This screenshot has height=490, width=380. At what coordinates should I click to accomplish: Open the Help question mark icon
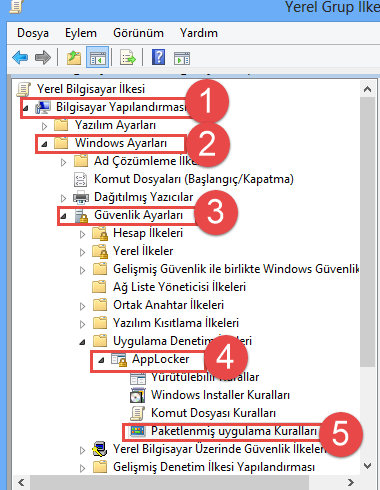coord(158,57)
